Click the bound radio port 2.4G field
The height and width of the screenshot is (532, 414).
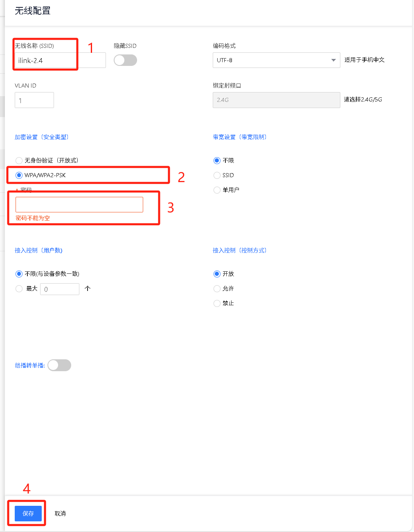coord(276,100)
